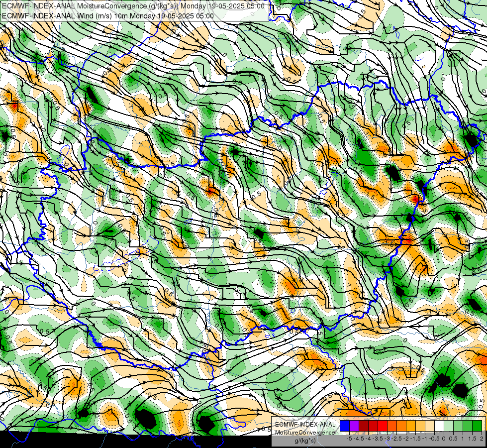Pick the medium green swatch between 1 and 1.5
This screenshot has width=487, height=448.
click(468, 426)
